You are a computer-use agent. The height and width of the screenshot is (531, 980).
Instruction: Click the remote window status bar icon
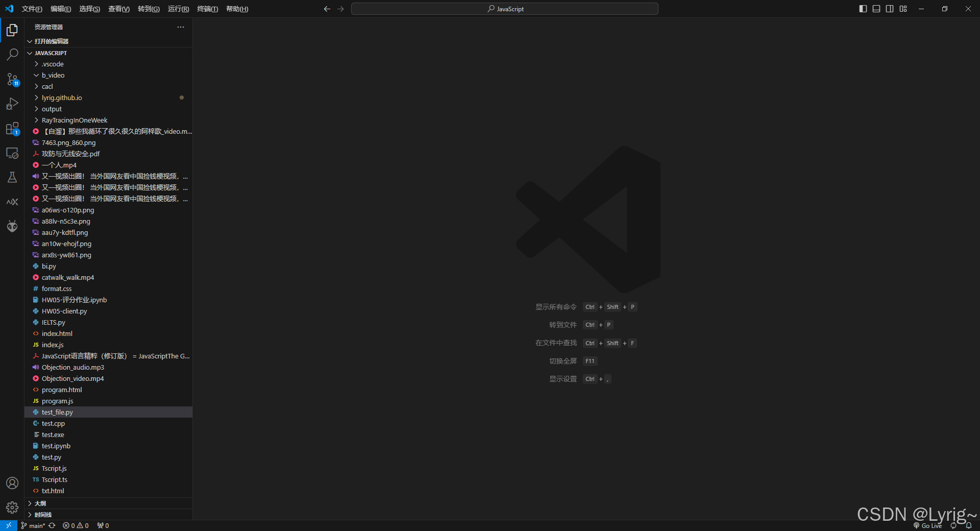point(9,525)
